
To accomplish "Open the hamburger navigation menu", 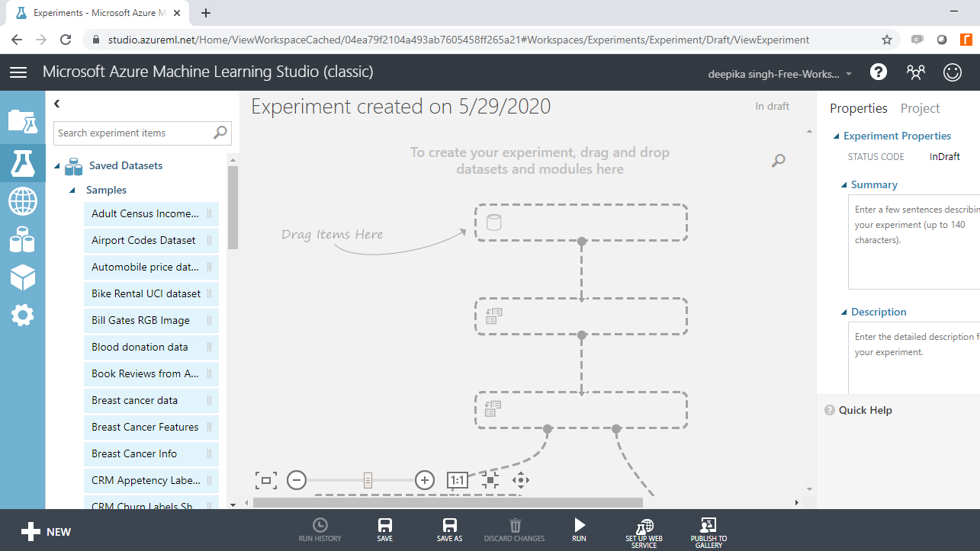I will tap(18, 72).
